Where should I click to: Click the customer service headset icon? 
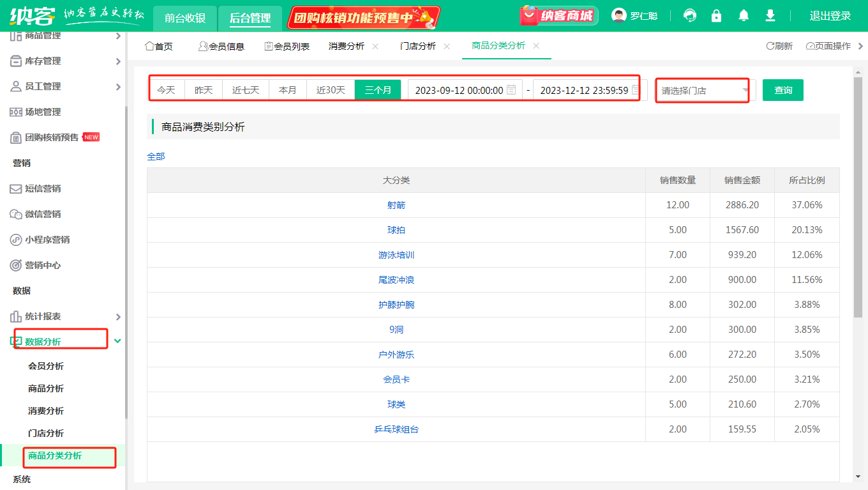coord(690,16)
